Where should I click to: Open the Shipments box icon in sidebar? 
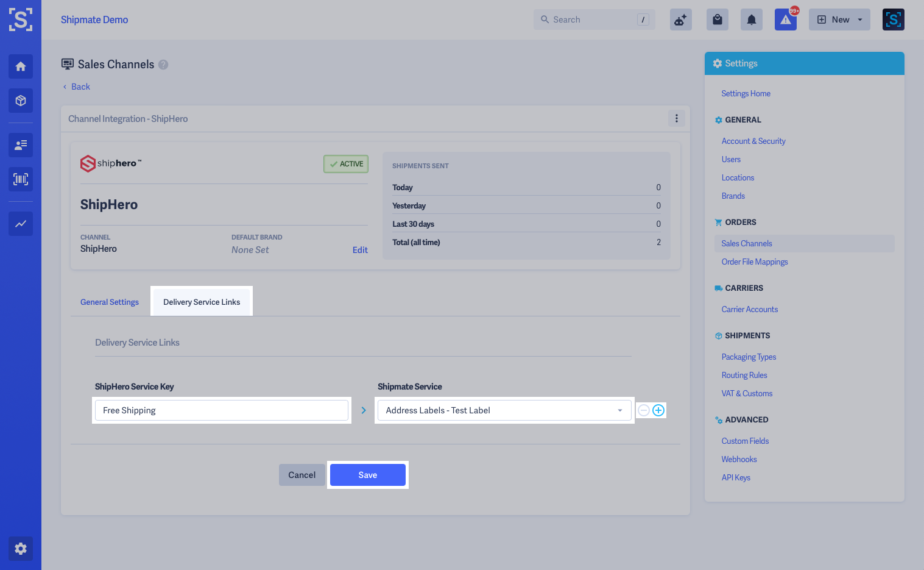[21, 101]
